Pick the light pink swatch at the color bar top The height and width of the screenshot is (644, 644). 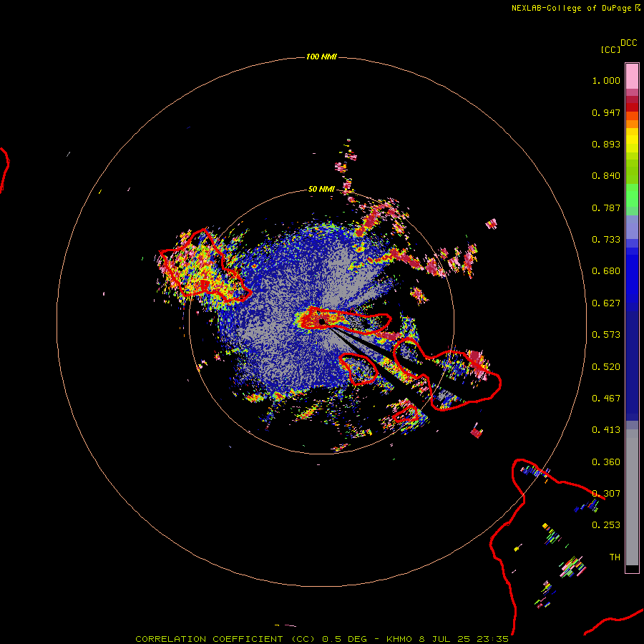pyautogui.click(x=632, y=76)
